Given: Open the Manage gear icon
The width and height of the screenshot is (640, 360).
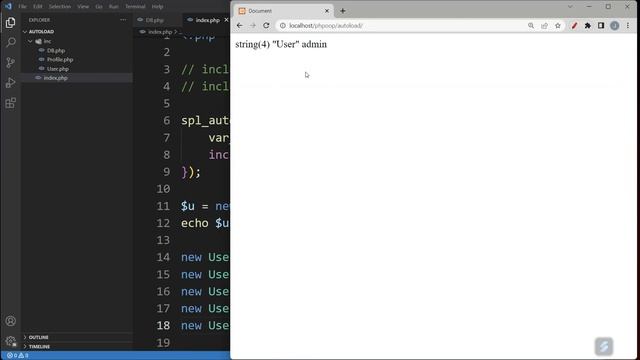Looking at the screenshot, I should (11, 341).
